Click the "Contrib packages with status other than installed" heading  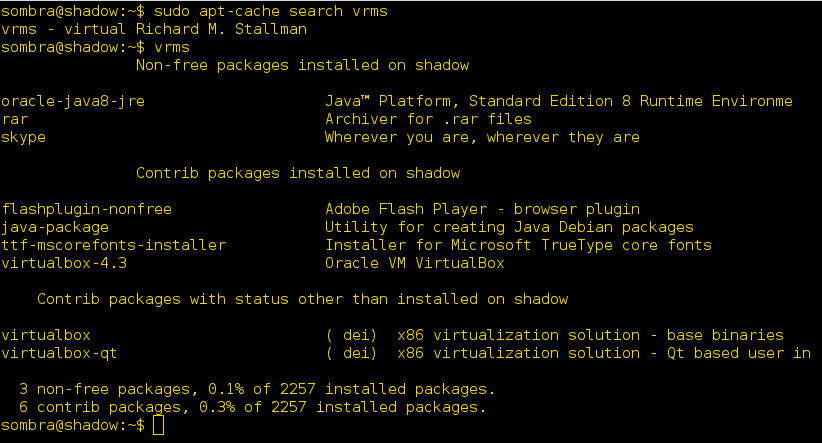(302, 299)
